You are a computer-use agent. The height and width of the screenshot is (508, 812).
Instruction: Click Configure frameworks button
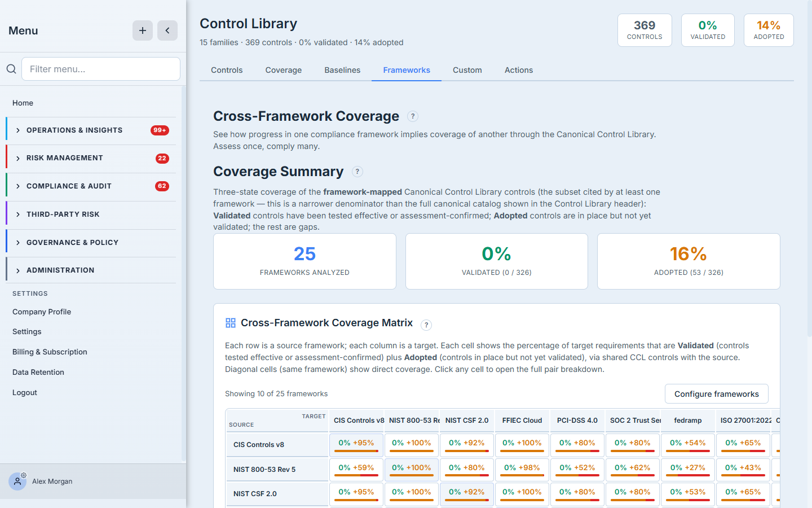point(717,394)
